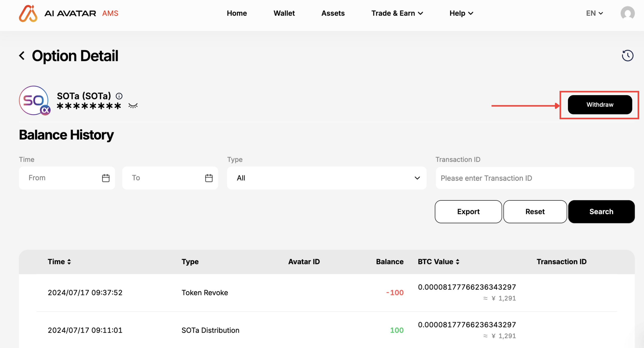Focus the From date field
644x348 pixels.
tap(67, 178)
